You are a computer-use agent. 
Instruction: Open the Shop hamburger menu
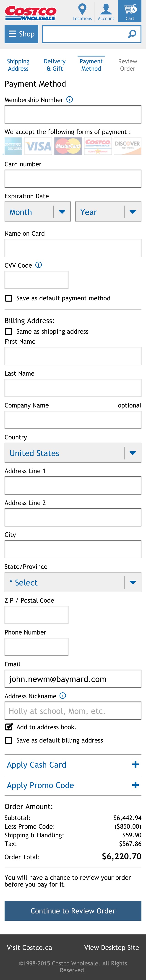(21, 34)
